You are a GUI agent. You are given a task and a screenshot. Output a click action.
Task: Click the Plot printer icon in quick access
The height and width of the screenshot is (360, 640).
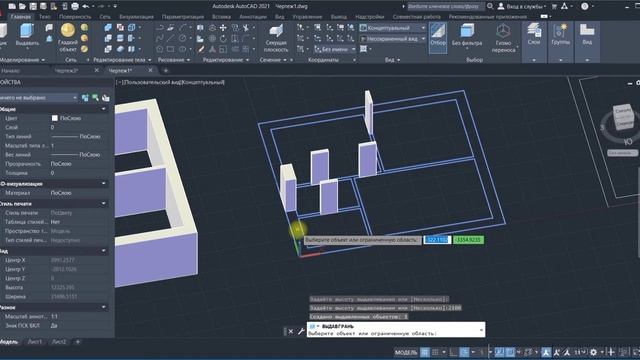75,7
